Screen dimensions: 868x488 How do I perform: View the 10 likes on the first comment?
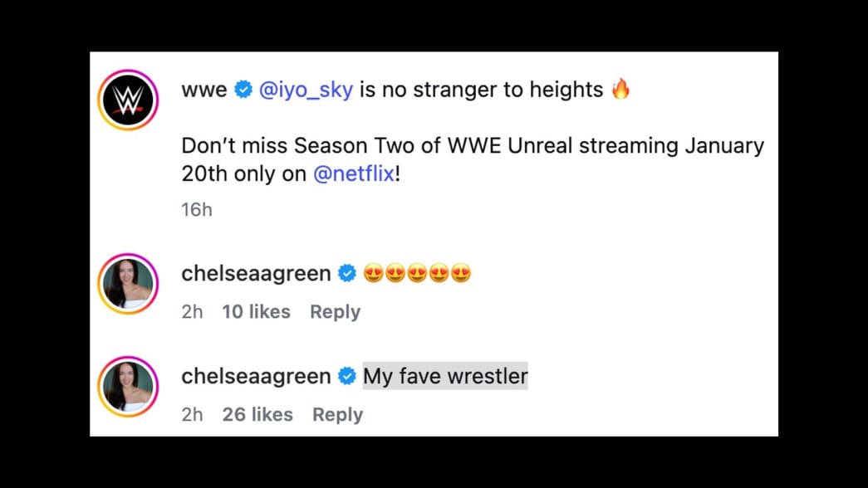point(256,311)
